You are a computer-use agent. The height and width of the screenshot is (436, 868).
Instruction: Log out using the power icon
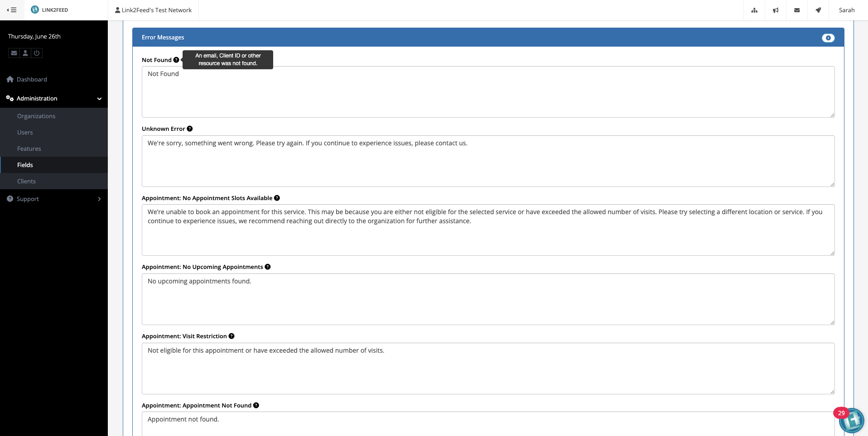36,53
